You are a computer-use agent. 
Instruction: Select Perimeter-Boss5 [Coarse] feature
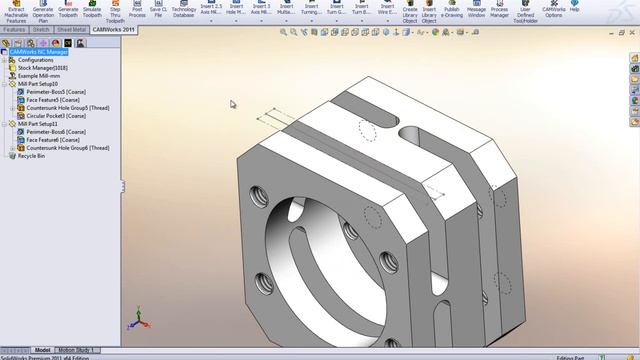pyautogui.click(x=56, y=92)
